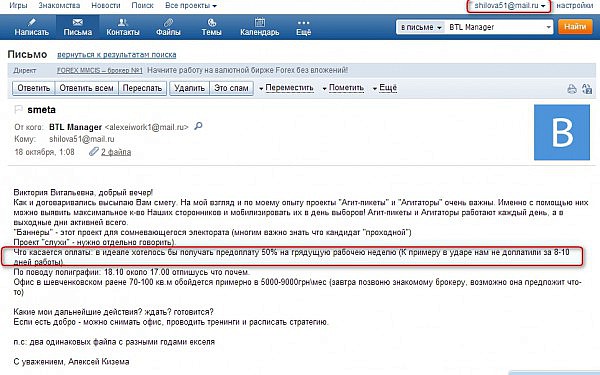The height and width of the screenshot is (375, 600).
Task: Click the Удалить button
Action: tap(189, 88)
